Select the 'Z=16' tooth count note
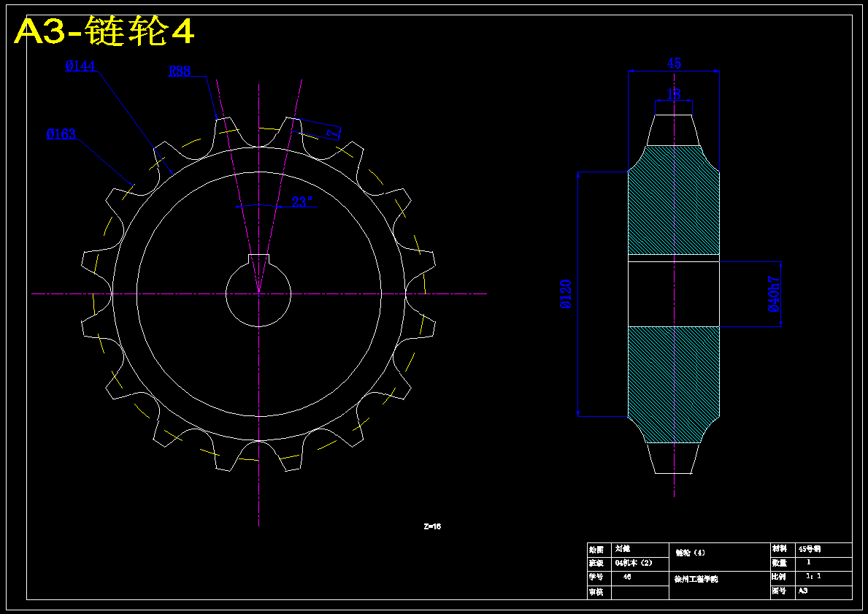The width and height of the screenshot is (868, 614). point(432,526)
